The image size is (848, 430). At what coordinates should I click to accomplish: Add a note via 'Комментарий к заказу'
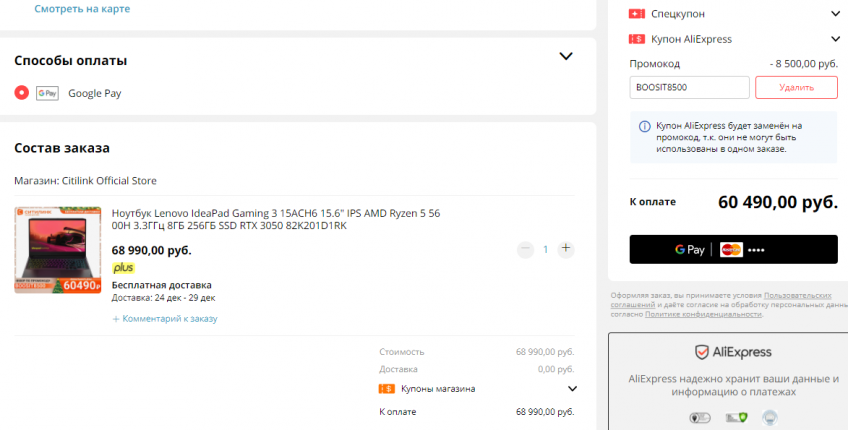pos(164,319)
